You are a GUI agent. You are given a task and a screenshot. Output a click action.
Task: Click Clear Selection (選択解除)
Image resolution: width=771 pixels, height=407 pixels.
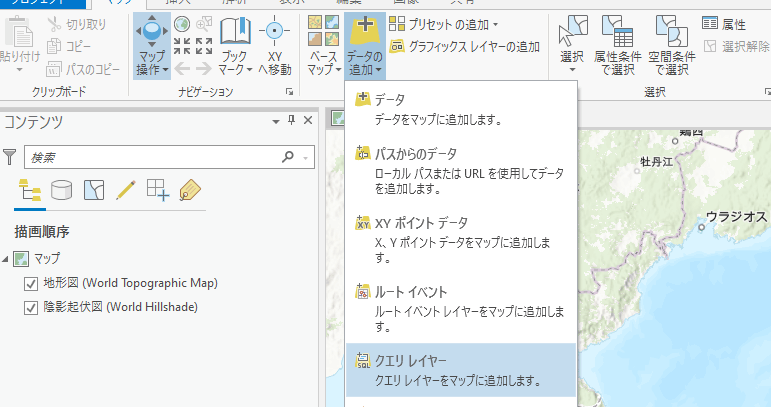pos(737,47)
